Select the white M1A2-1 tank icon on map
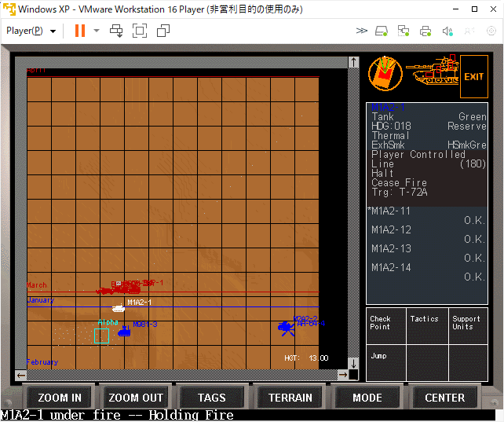Viewport: 504px width, 422px height. point(119,308)
